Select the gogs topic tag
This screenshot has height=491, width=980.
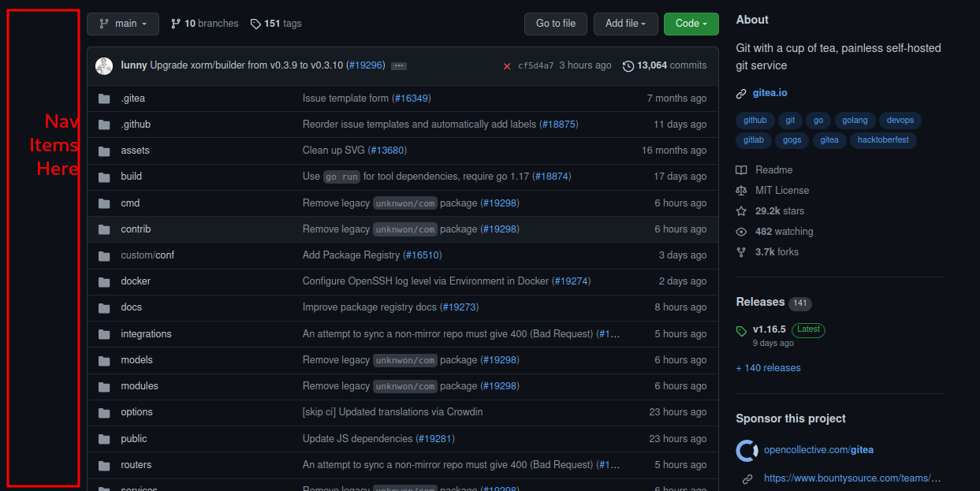coord(792,140)
